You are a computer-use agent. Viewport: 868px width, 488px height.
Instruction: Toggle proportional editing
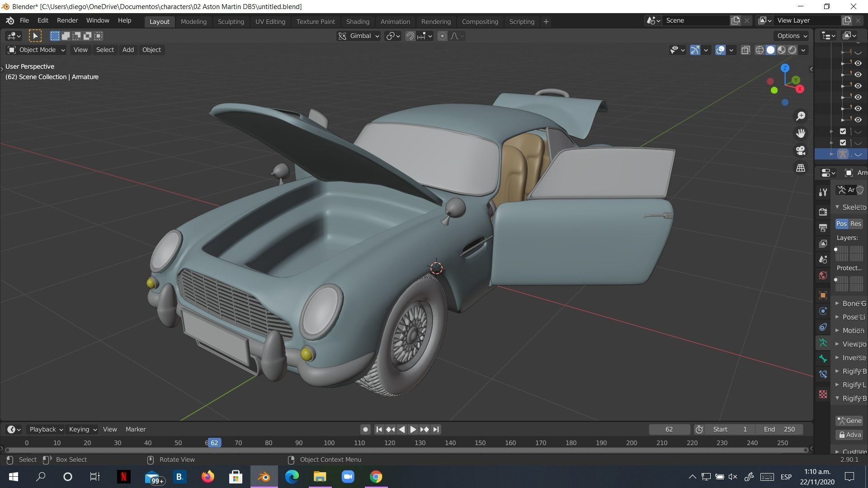pyautogui.click(x=442, y=36)
